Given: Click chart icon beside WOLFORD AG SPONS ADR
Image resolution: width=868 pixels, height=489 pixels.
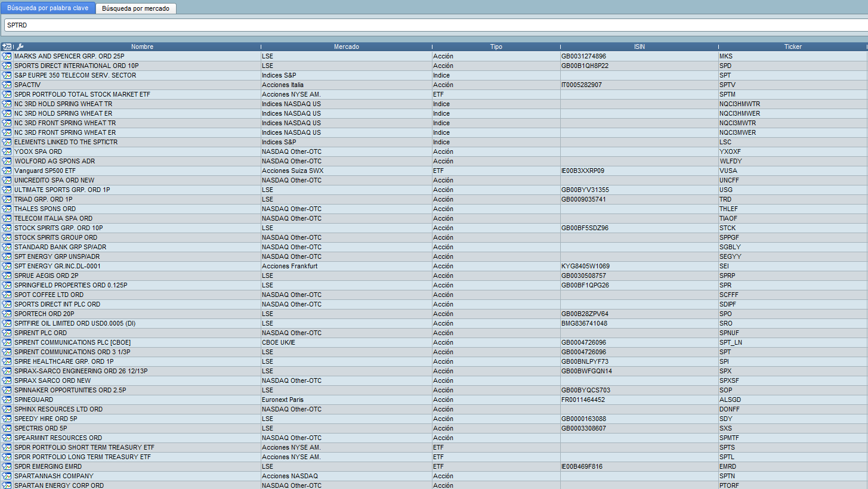Looking at the screenshot, I should coord(7,161).
